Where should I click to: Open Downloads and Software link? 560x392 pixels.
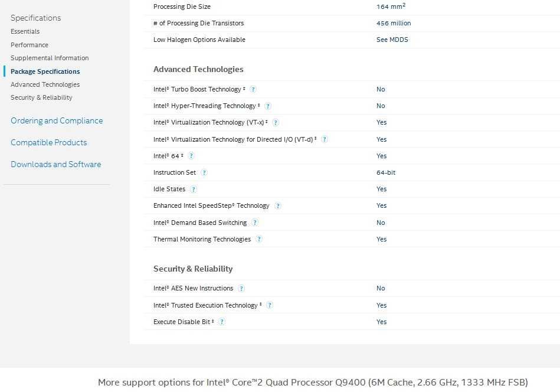(55, 164)
